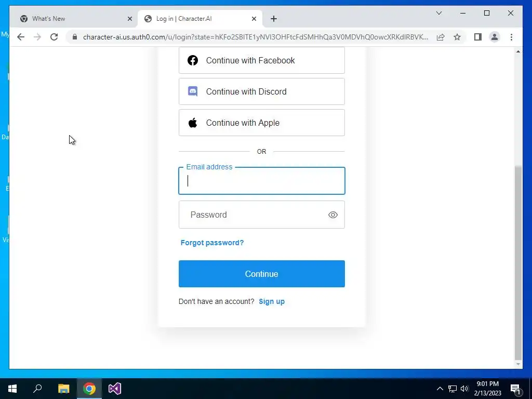Share this page via the address bar icon
532x399 pixels.
pos(441,37)
